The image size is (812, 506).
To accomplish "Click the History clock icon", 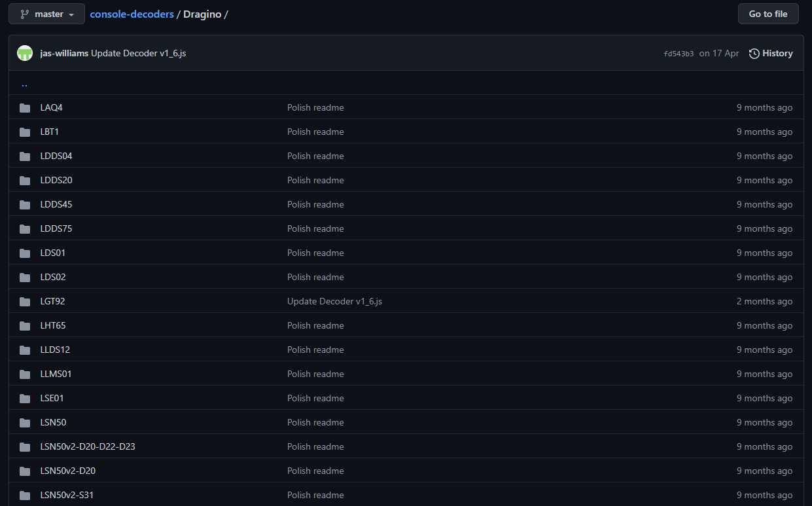I will (x=754, y=54).
